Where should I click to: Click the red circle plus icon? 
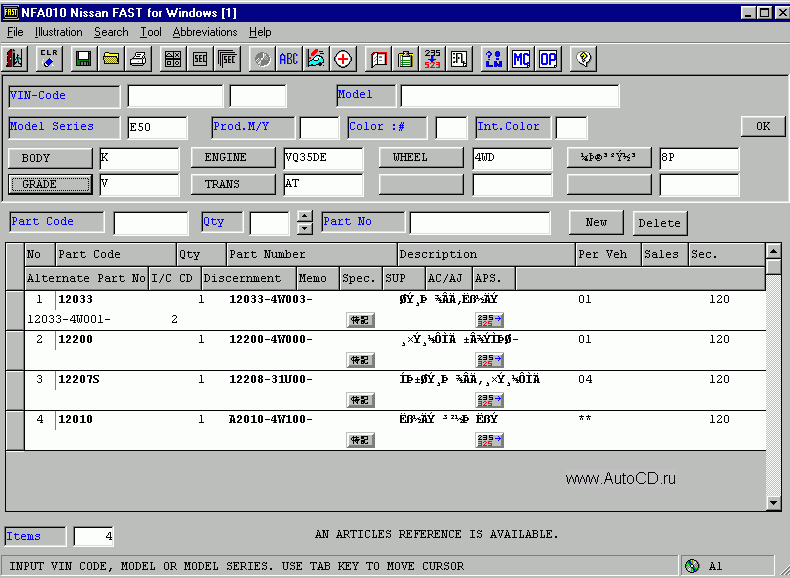click(x=343, y=59)
